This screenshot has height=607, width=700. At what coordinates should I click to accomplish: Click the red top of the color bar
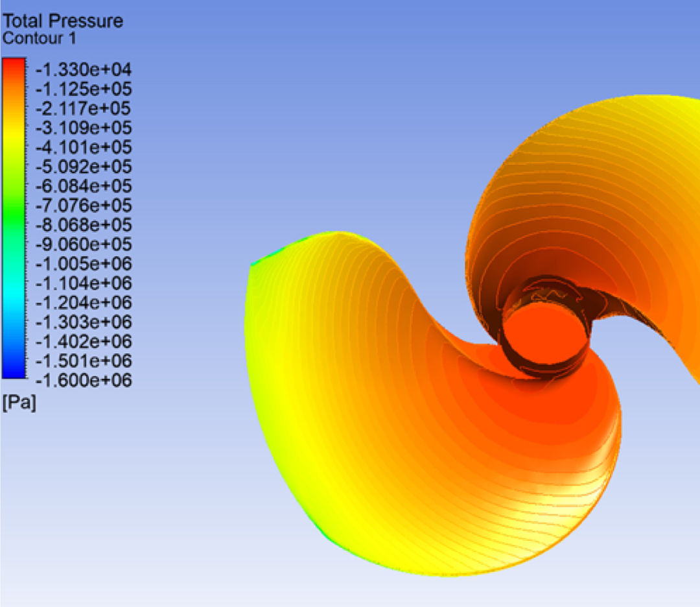point(14,63)
